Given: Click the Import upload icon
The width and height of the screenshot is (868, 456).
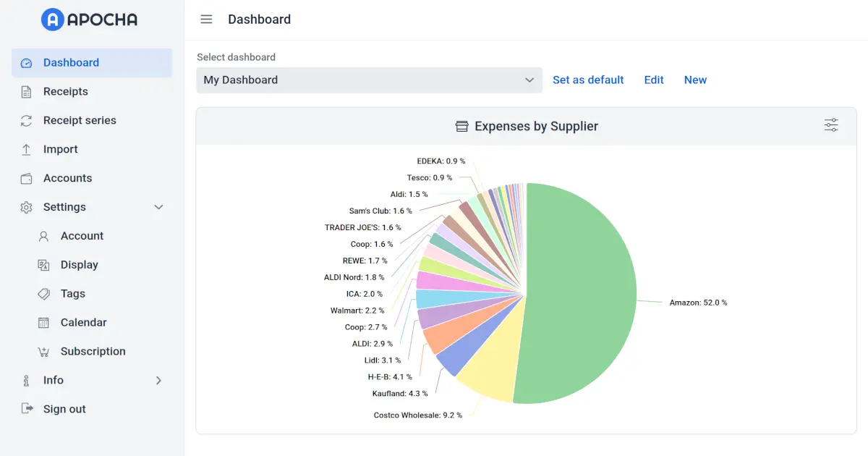Looking at the screenshot, I should pos(27,150).
